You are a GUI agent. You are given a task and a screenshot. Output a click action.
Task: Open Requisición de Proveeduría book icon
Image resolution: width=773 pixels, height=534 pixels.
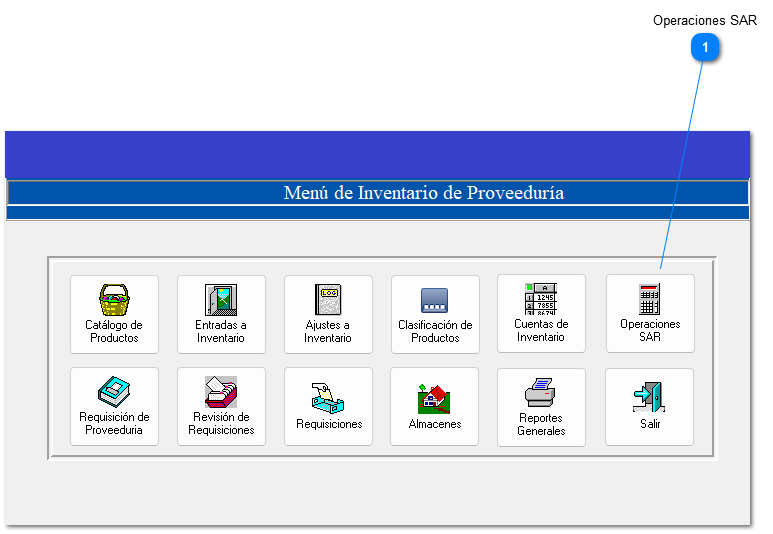[114, 391]
